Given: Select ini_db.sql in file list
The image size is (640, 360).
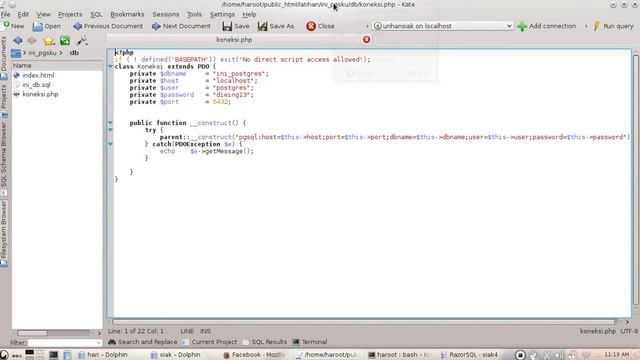Looking at the screenshot, I should click(36, 85).
